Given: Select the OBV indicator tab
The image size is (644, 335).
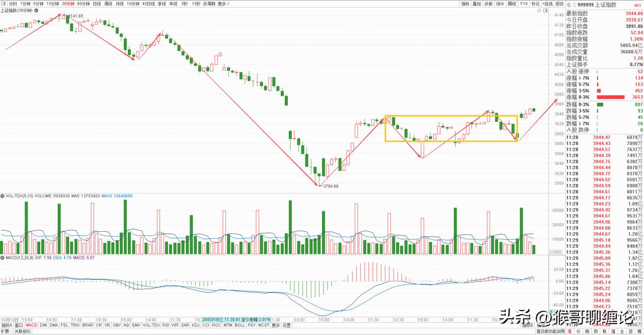Looking at the screenshot, I should click(117, 325).
